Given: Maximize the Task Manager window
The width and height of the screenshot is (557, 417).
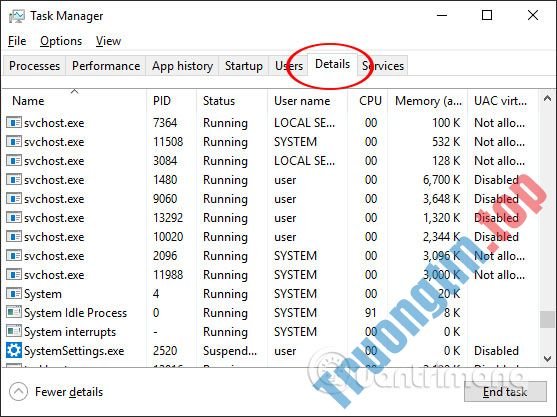Looking at the screenshot, I should (487, 15).
